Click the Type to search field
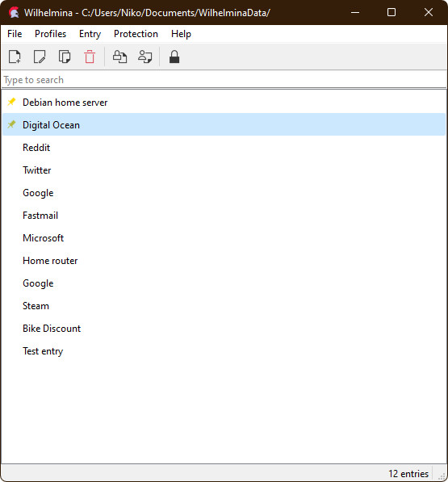Screen dimensions: 448x482 point(224,80)
